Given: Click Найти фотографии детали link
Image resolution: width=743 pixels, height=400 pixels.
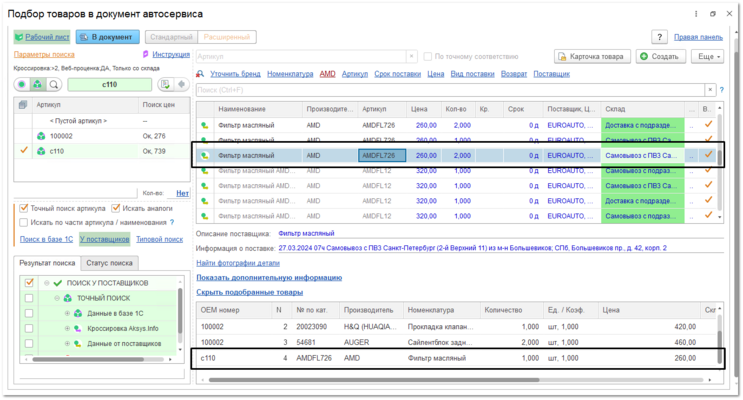Looking at the screenshot, I should (238, 263).
